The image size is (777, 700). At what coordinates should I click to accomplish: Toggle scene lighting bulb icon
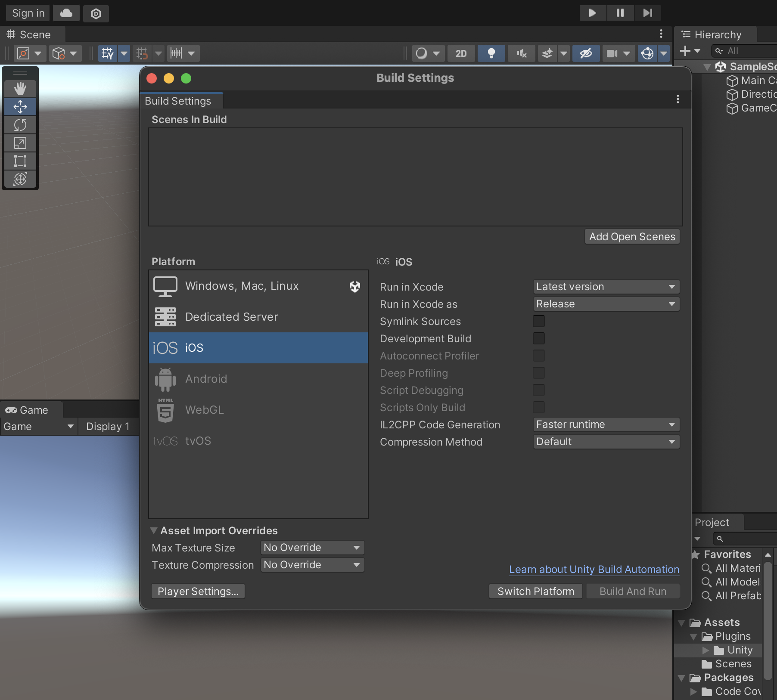[491, 53]
